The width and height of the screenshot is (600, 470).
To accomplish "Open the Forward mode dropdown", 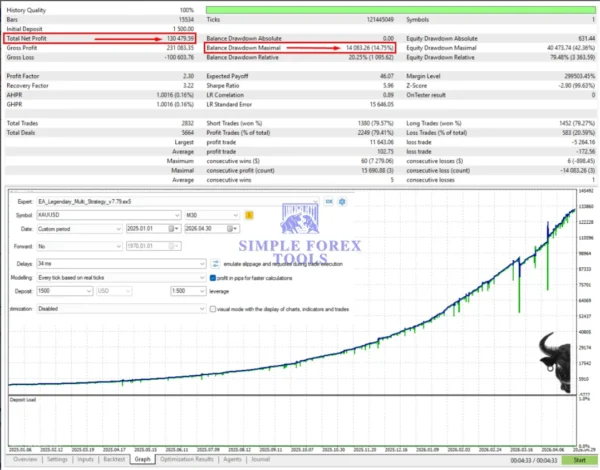I will [118, 246].
